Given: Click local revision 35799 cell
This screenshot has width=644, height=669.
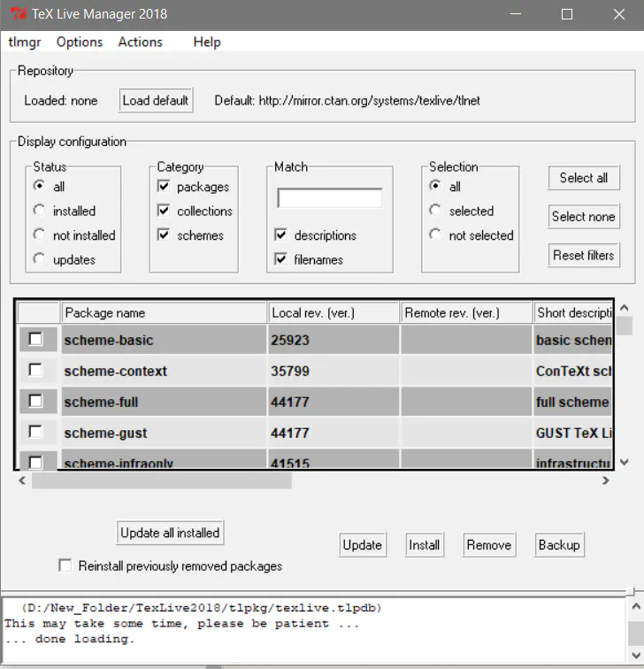Looking at the screenshot, I should click(333, 371).
